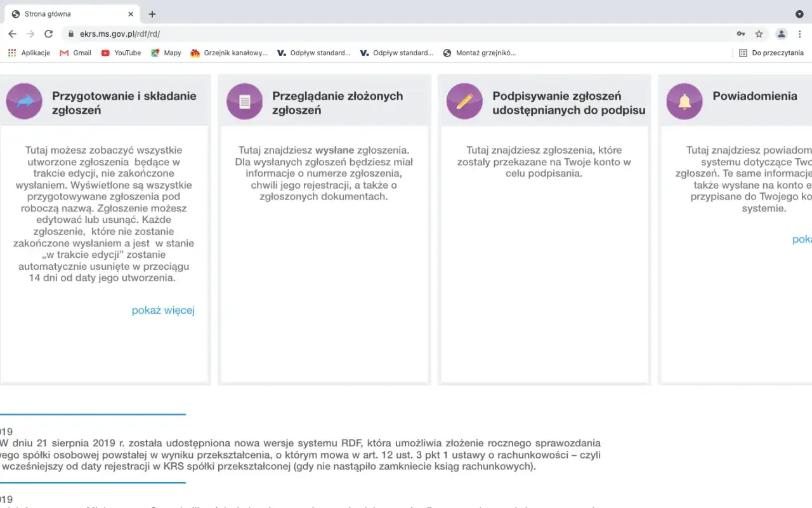Open the YouTube bookmark
812x508 pixels.
tap(121, 53)
